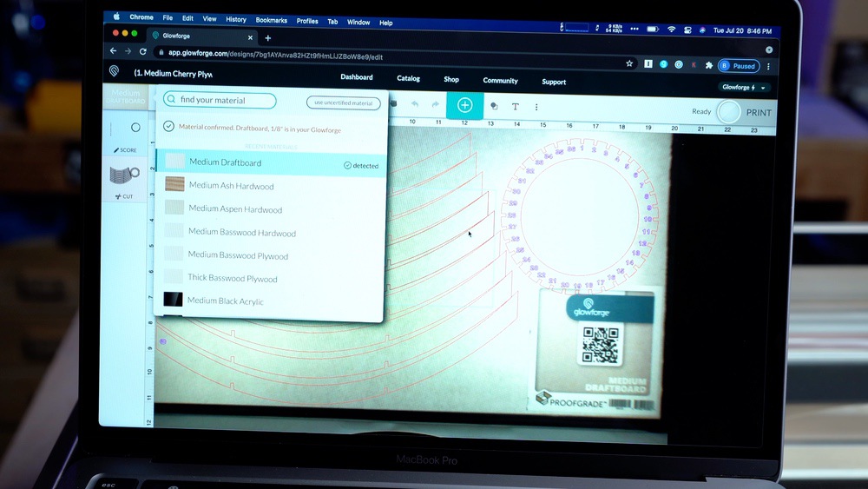The width and height of the screenshot is (868, 489).
Task: Select the Insert shape tool
Action: pos(494,106)
